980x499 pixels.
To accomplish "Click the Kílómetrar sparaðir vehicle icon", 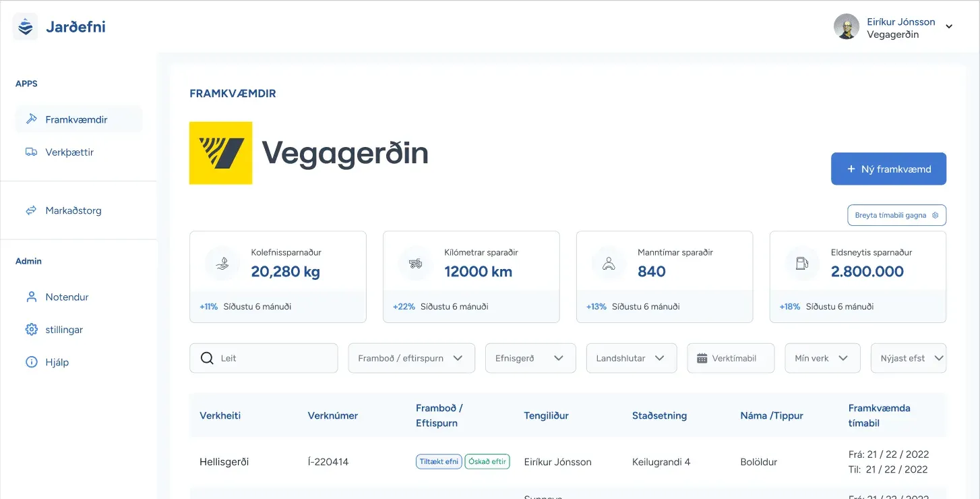I will pos(416,264).
